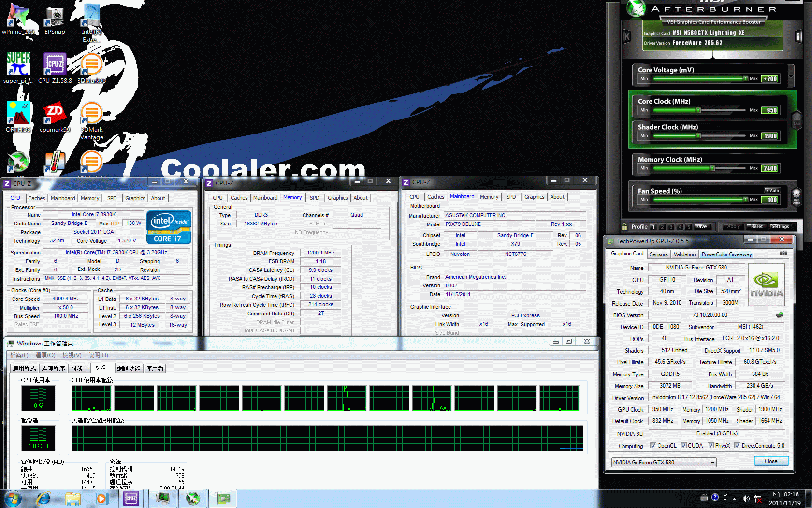This screenshot has width=812, height=508.
Task: Launch the EPSnap desktop icon
Action: click(x=55, y=19)
